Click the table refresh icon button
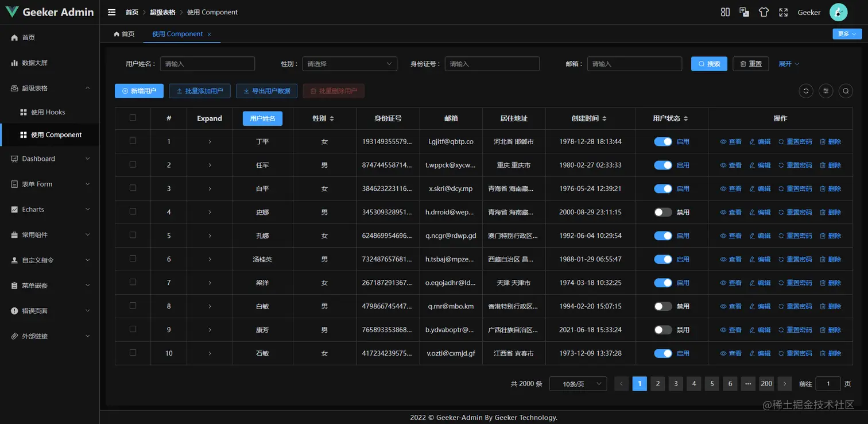Image resolution: width=868 pixels, height=424 pixels. click(x=806, y=91)
